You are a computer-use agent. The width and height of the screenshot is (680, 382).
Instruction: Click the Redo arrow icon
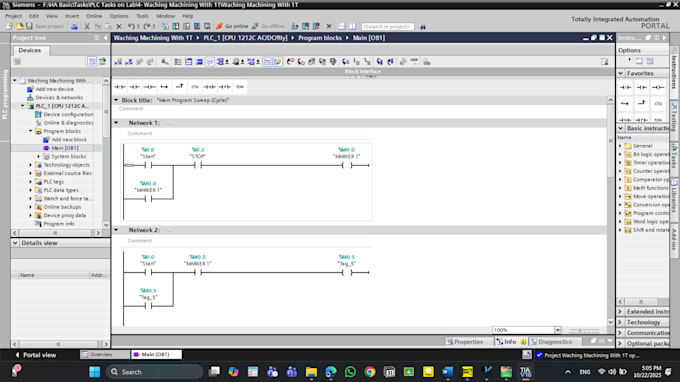click(x=147, y=26)
